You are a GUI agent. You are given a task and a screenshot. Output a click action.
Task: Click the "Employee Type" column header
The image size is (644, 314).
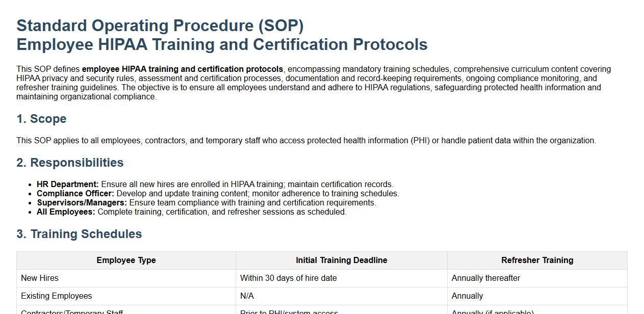click(x=126, y=260)
